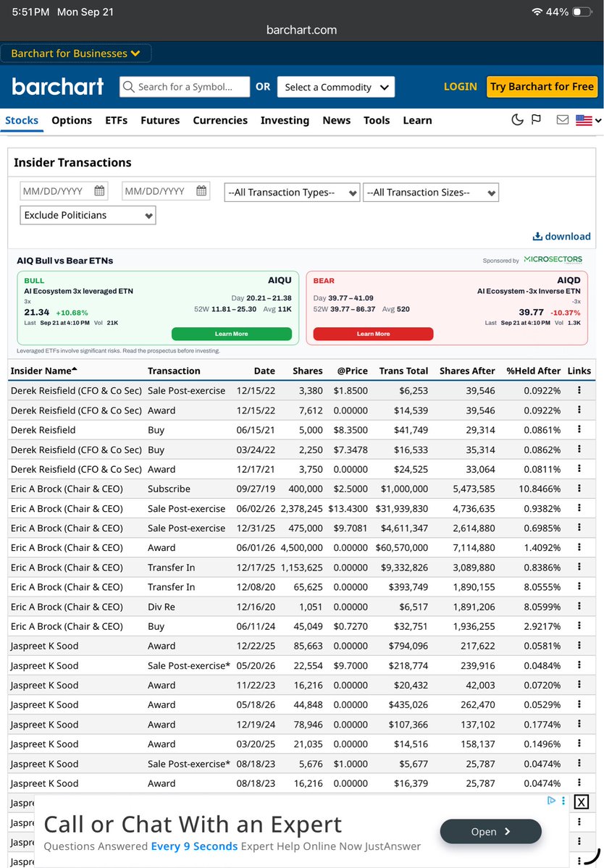Screen dimensions: 604x868
Task: Open the Investing tab
Action: pos(285,120)
